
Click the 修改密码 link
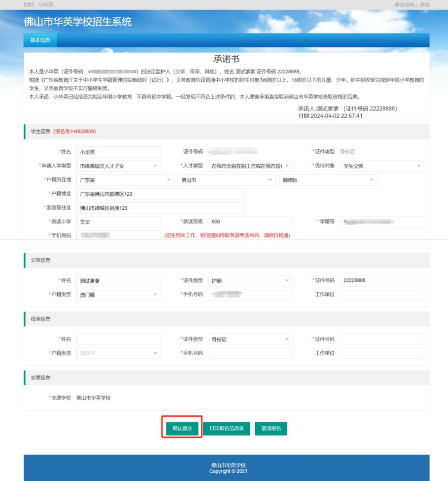404,5
